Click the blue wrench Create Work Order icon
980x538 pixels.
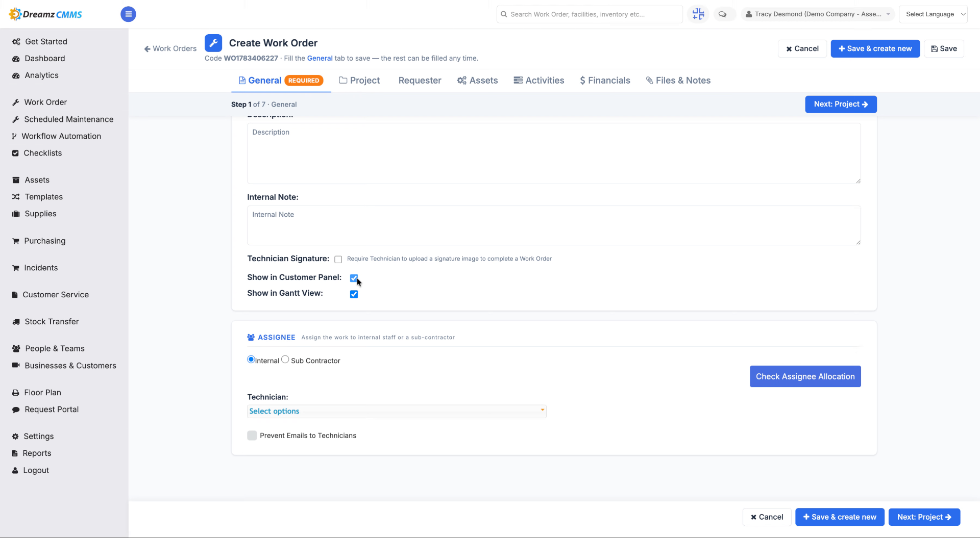point(213,43)
